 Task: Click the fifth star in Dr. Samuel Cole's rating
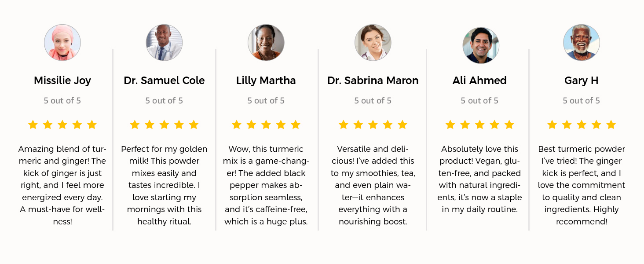tap(194, 125)
